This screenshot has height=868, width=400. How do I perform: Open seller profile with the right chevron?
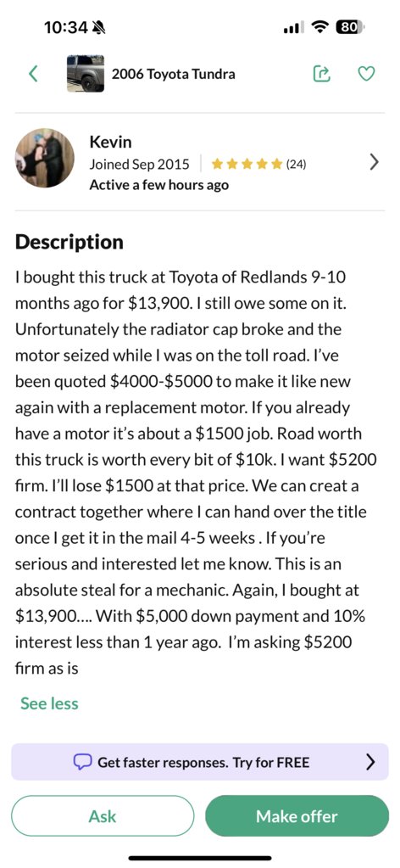tap(375, 162)
